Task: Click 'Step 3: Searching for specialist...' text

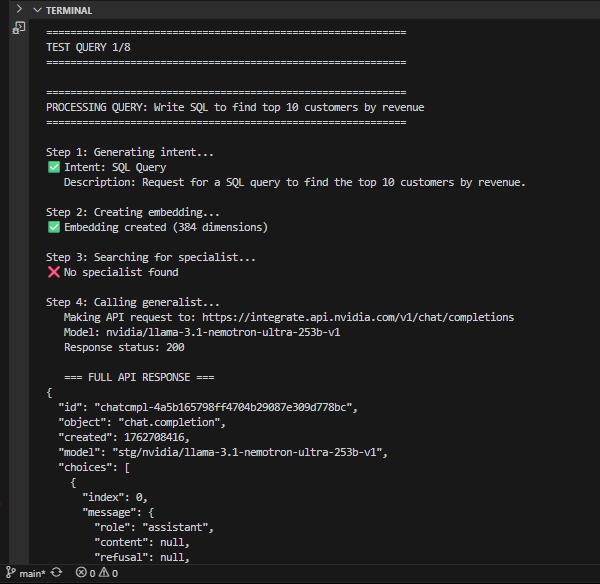Action: pos(151,257)
